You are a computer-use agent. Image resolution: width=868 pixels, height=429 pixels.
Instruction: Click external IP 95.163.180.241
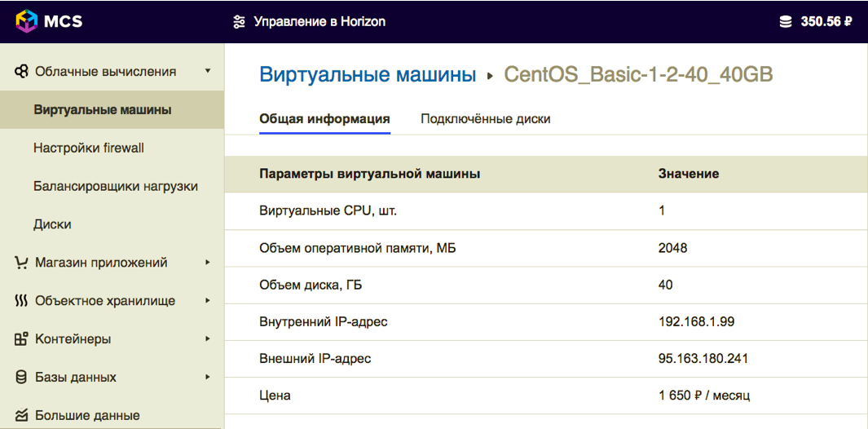point(703,359)
